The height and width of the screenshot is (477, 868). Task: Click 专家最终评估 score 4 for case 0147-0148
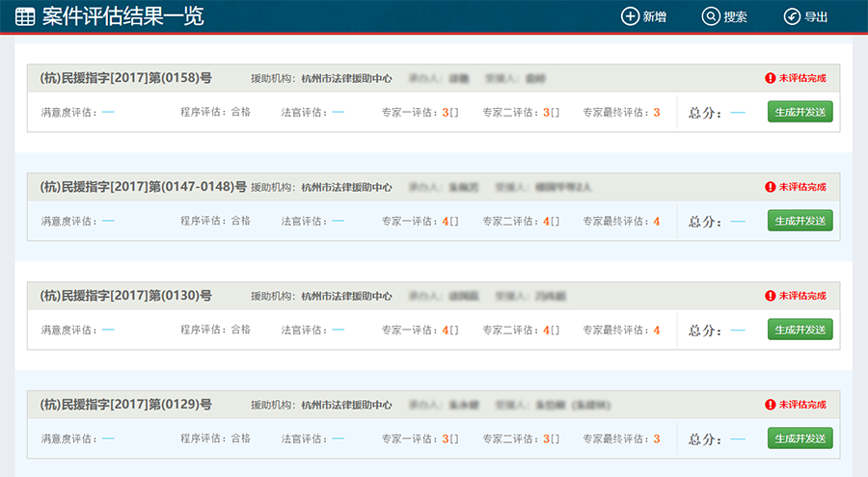click(657, 222)
